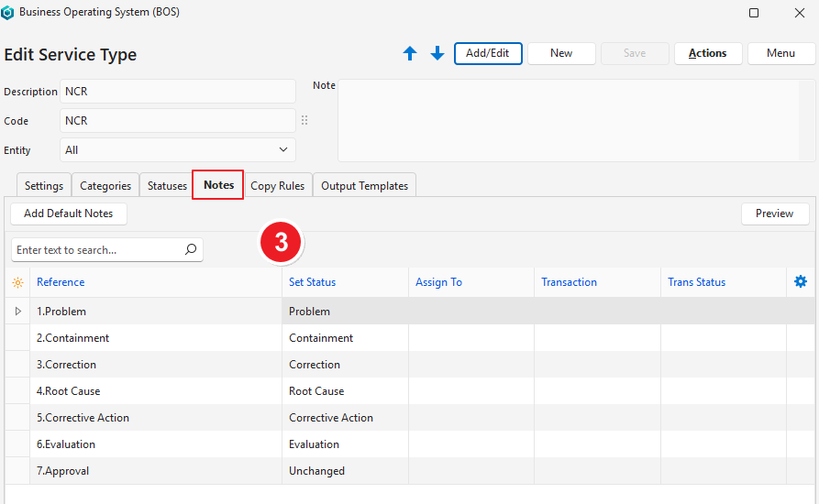Sort by the Reference column header
The height and width of the screenshot is (504, 819).
coord(61,282)
